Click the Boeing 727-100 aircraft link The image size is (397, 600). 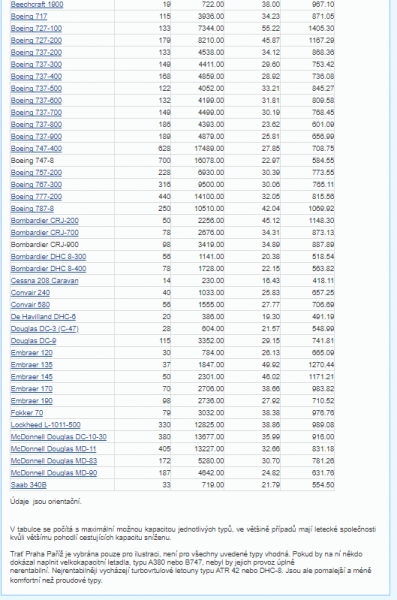(x=36, y=28)
